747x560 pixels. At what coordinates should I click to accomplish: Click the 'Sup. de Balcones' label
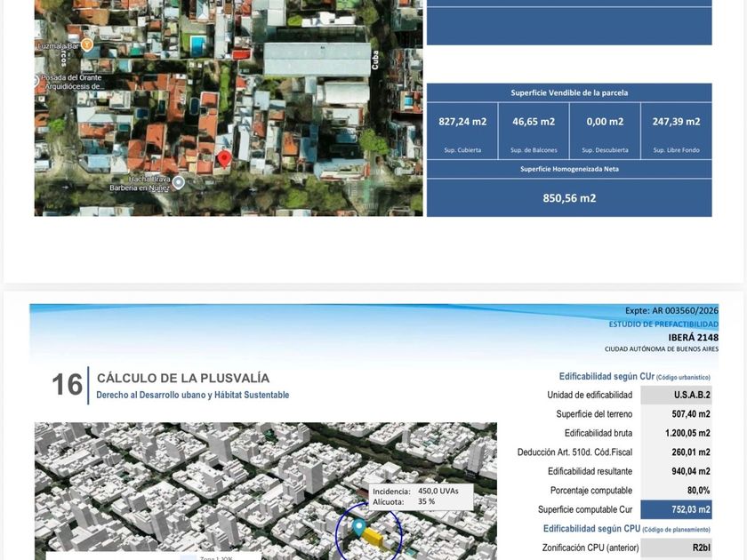coord(534,150)
